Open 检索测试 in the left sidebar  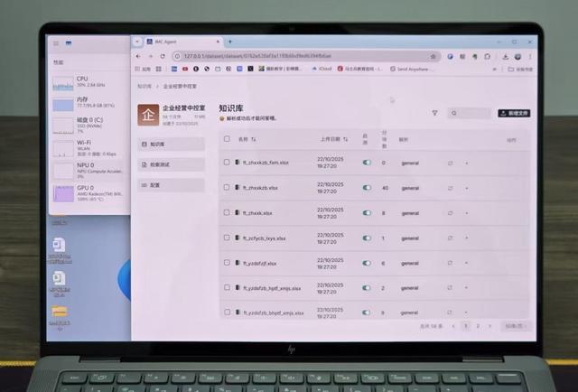(x=172, y=164)
